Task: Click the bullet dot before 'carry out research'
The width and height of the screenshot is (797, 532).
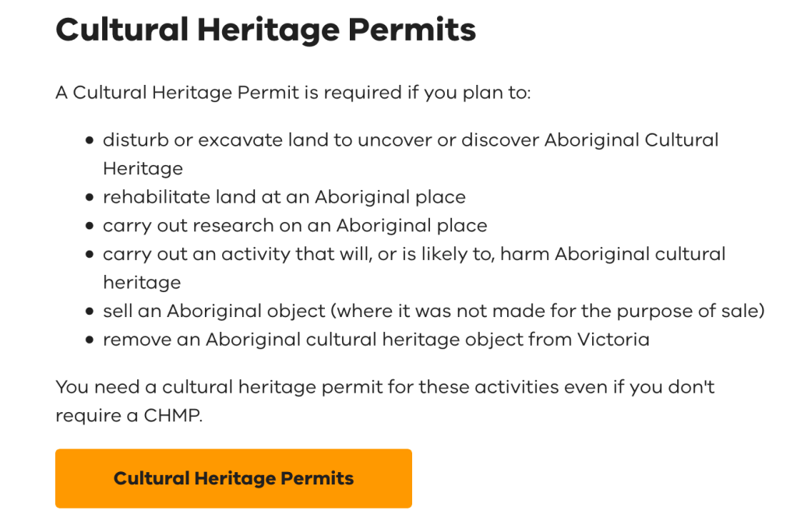Action: pos(89,227)
